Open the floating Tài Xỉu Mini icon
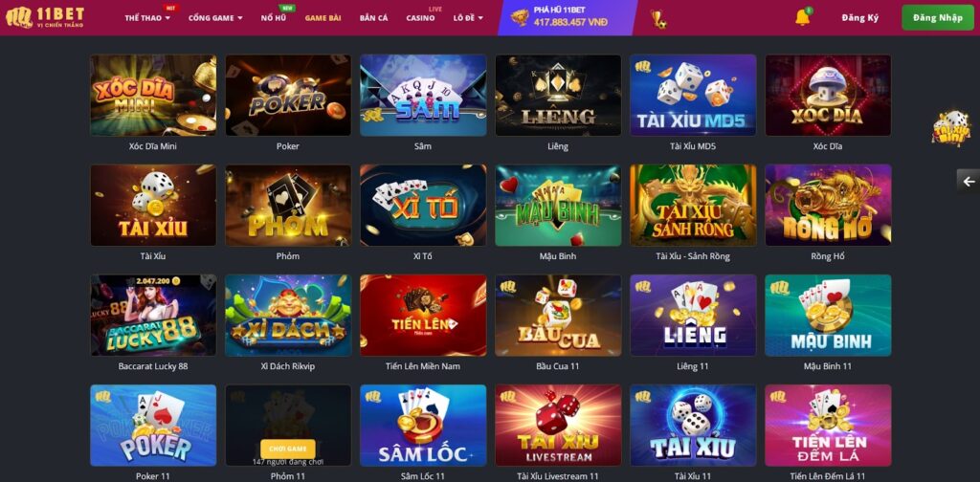This screenshot has width=980, height=482. (x=951, y=128)
